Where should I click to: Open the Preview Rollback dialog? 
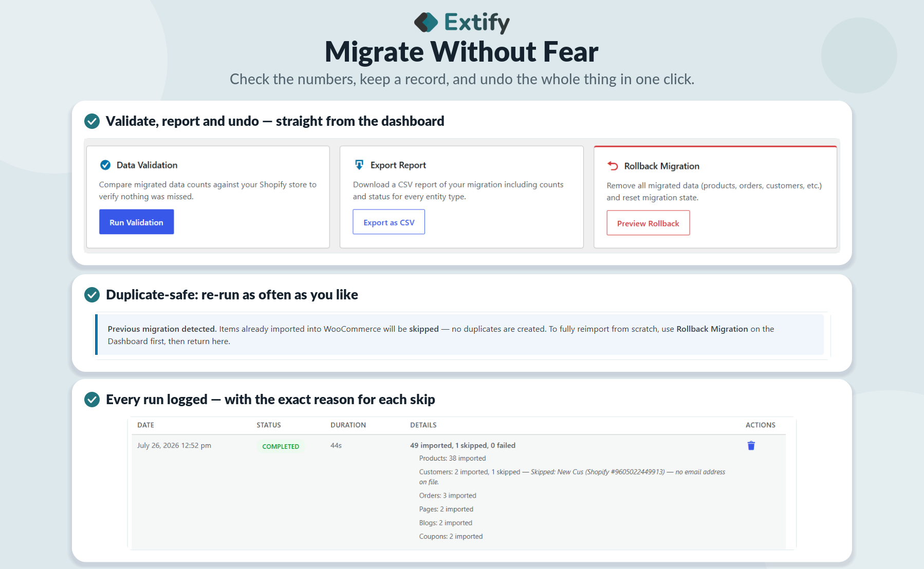click(x=648, y=223)
